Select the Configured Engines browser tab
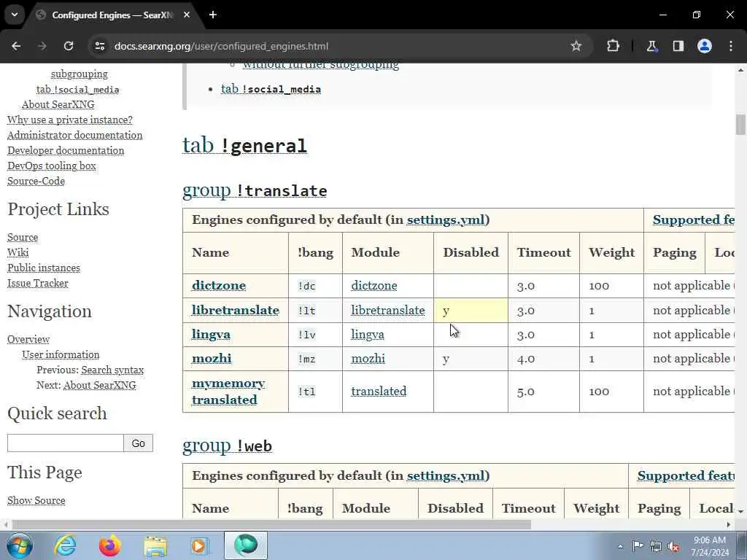The image size is (747, 560). point(112,15)
